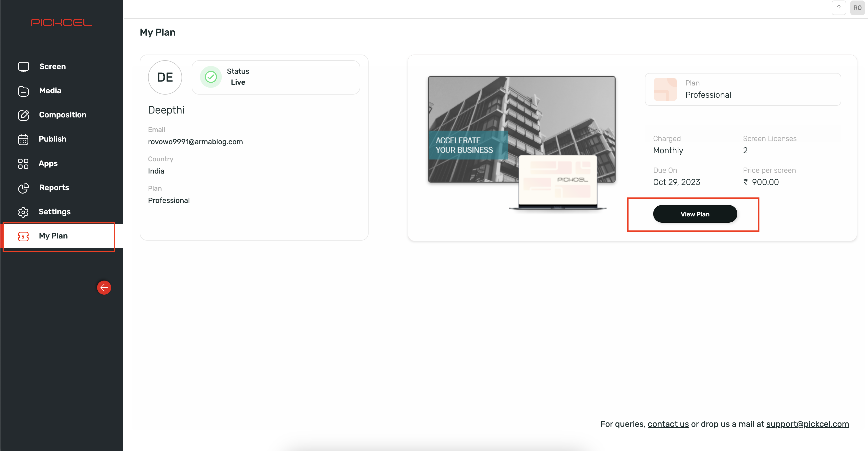
Task: Click the Settings gear icon
Action: tap(23, 212)
